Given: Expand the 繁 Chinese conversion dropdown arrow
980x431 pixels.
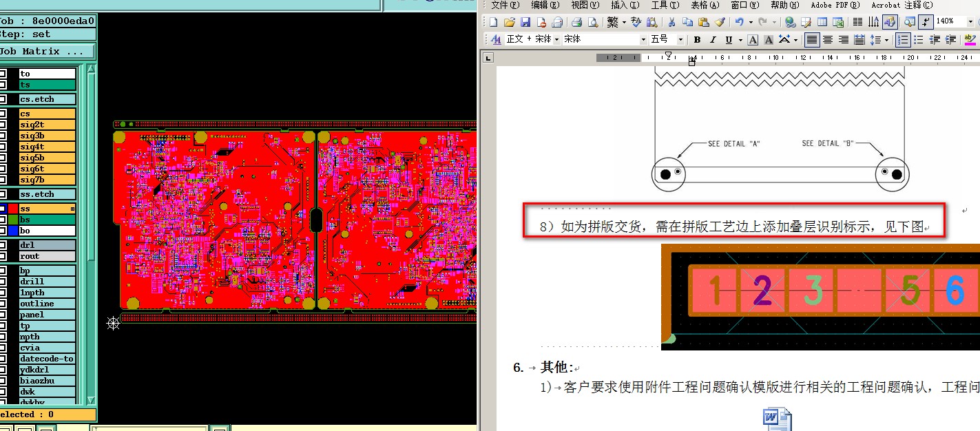Looking at the screenshot, I should click(624, 22).
